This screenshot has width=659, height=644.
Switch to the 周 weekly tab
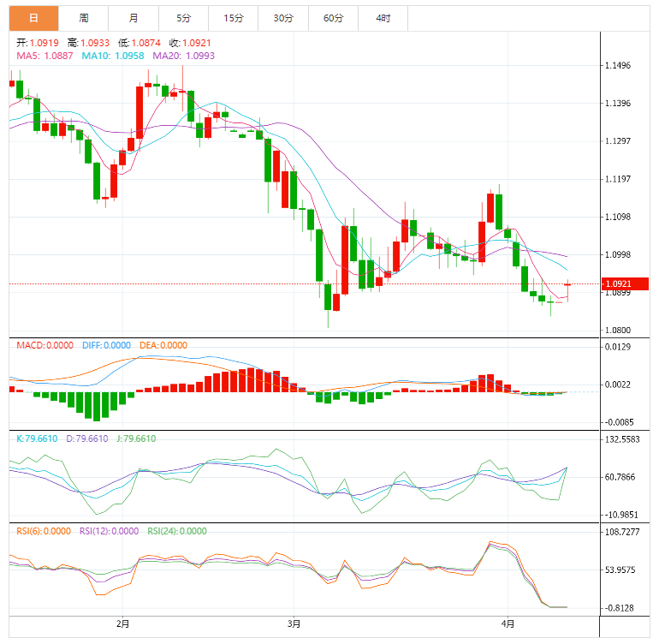point(84,19)
